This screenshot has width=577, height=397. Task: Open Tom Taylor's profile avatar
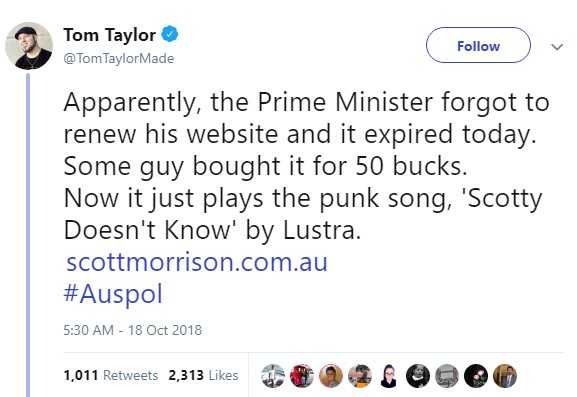(29, 46)
